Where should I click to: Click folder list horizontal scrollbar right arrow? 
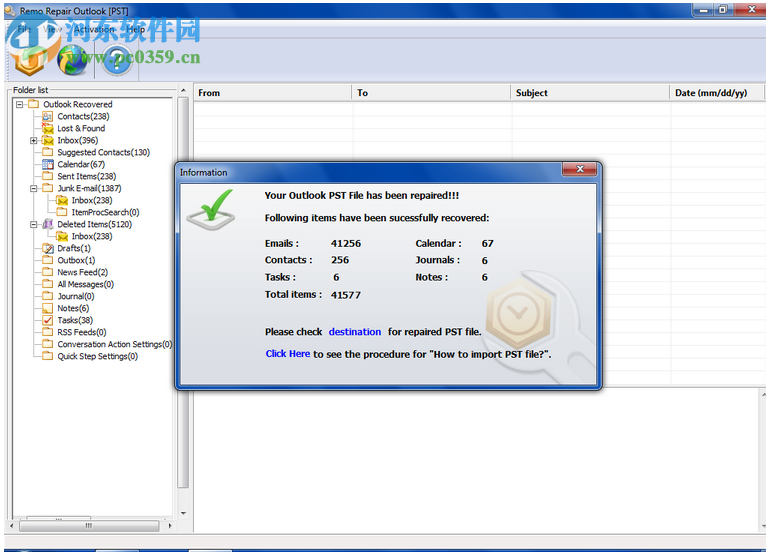point(170,526)
